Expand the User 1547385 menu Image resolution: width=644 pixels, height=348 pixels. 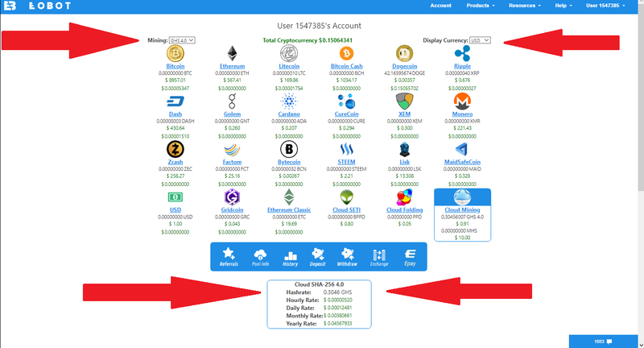point(605,6)
